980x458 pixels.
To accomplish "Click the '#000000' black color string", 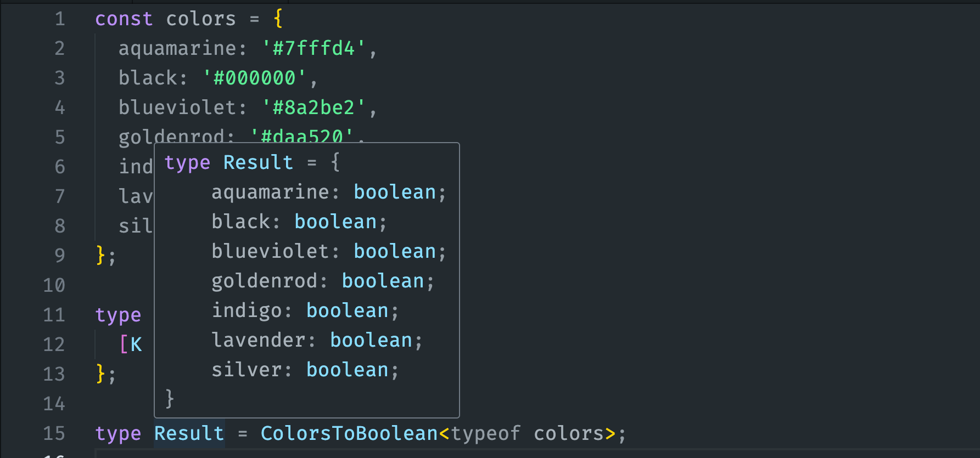I will (x=254, y=78).
